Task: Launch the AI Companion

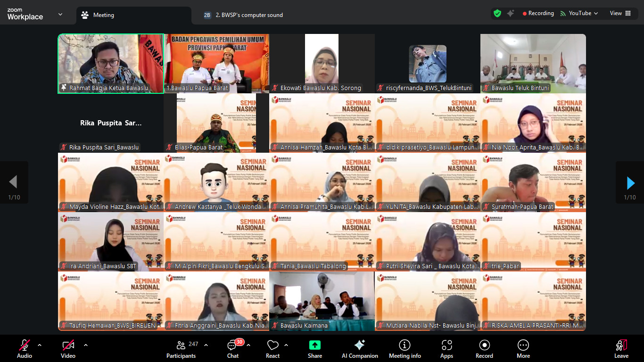Action: (x=360, y=346)
